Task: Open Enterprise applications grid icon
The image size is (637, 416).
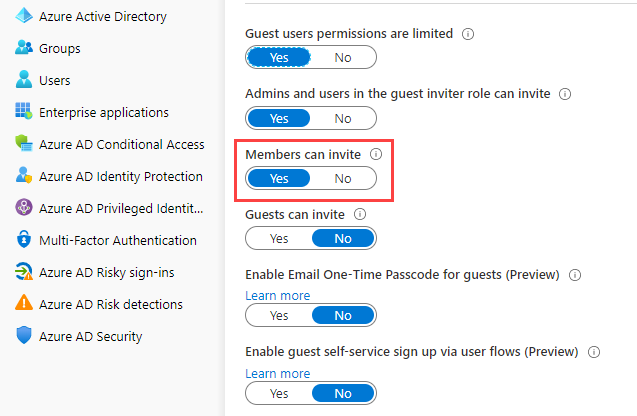Action: 24,113
